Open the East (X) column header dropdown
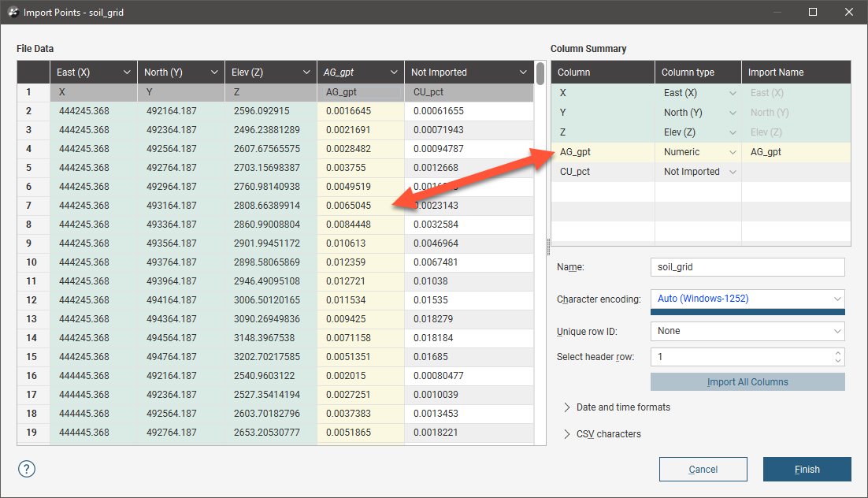 127,72
